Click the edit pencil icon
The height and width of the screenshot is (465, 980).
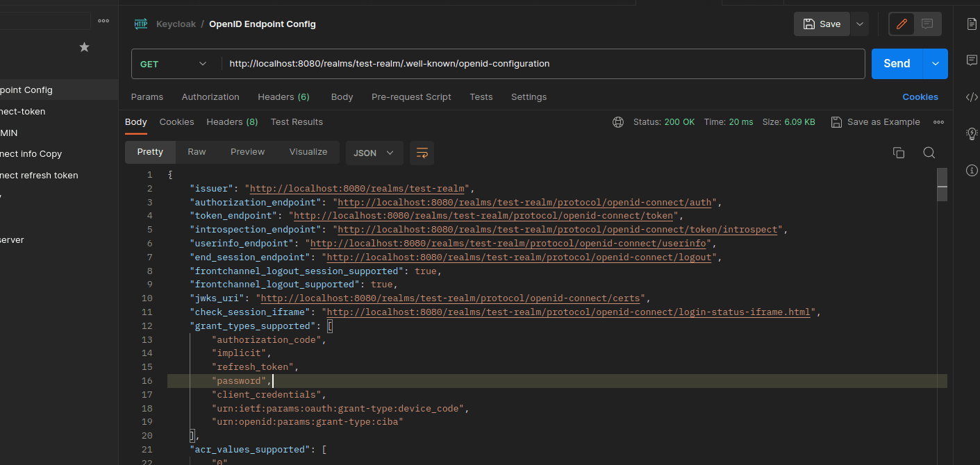pos(902,24)
